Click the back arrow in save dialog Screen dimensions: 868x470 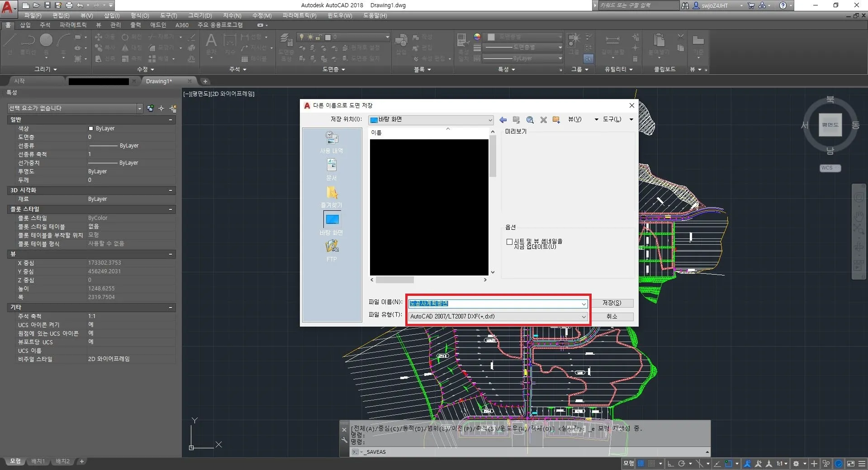503,120
